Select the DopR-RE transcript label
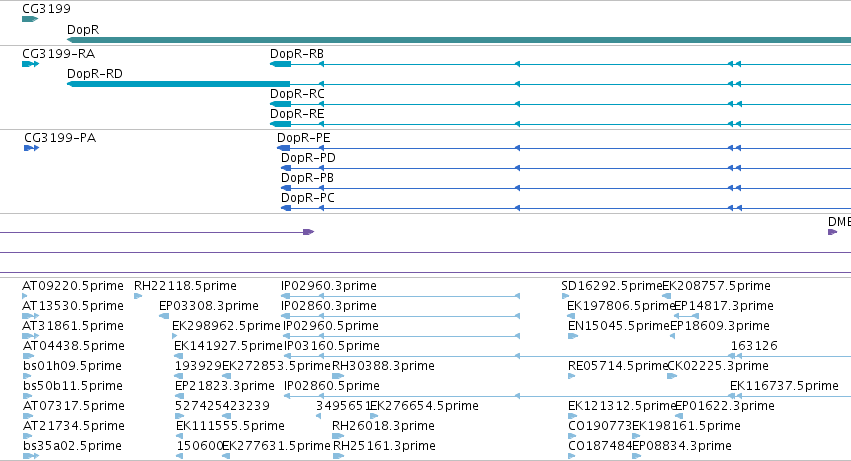 pyautogui.click(x=297, y=114)
